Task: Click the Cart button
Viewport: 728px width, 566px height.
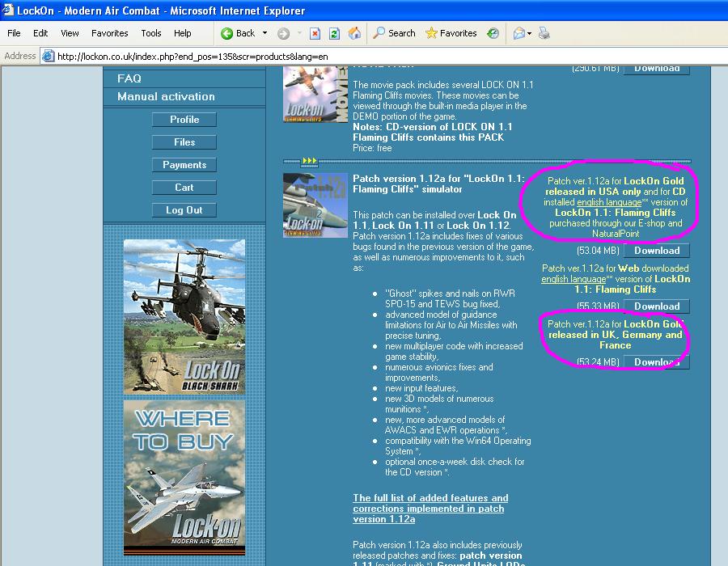Action: coord(184,188)
